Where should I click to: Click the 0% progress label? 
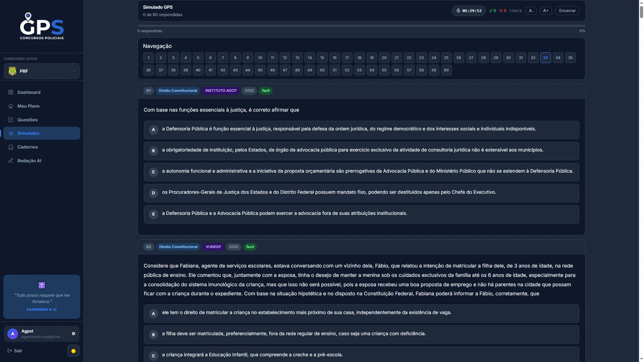[582, 31]
